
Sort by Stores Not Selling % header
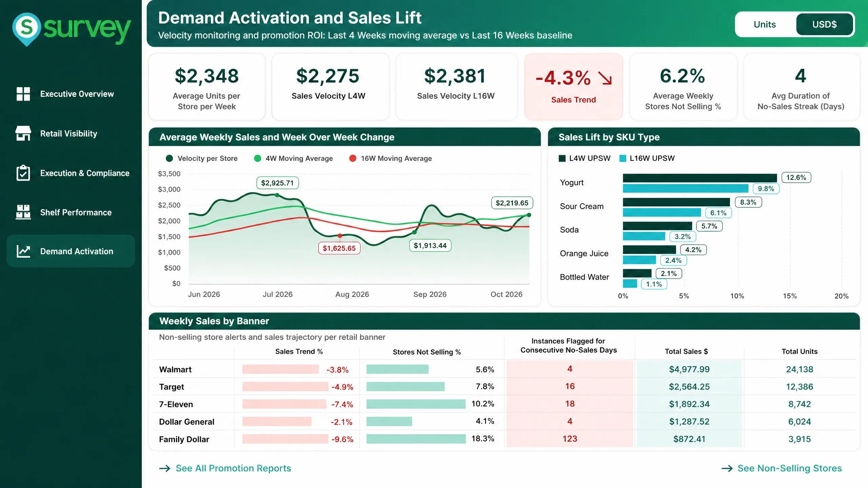click(427, 352)
